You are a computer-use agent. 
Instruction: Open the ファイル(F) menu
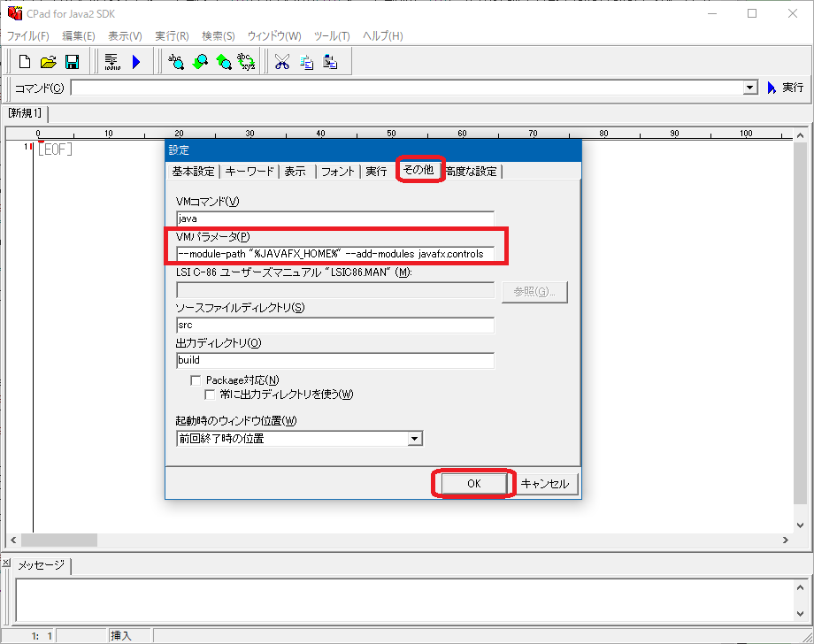(x=28, y=35)
